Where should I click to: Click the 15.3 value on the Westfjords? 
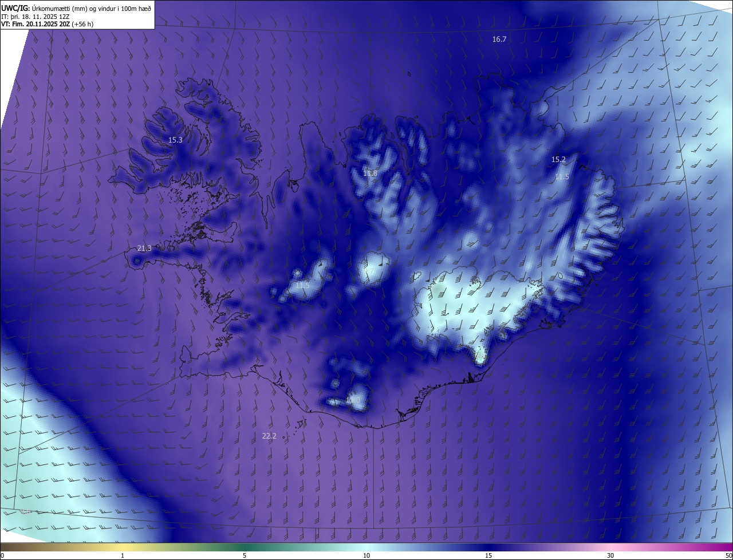175,140
